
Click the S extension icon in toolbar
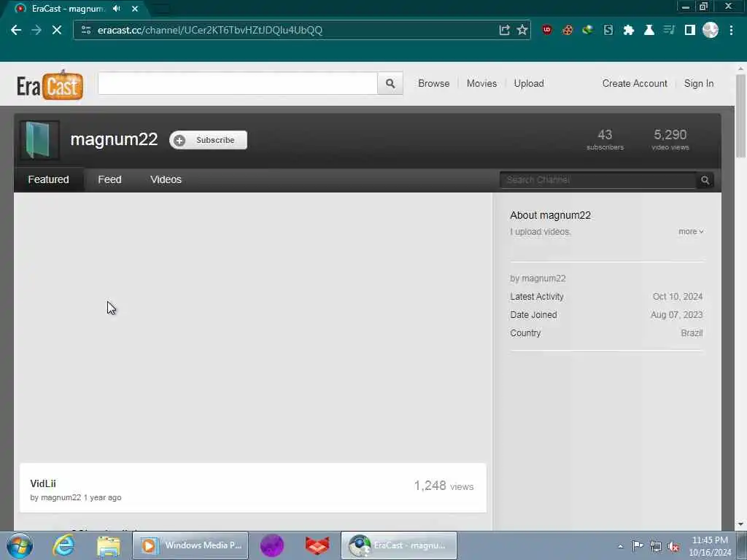(608, 30)
